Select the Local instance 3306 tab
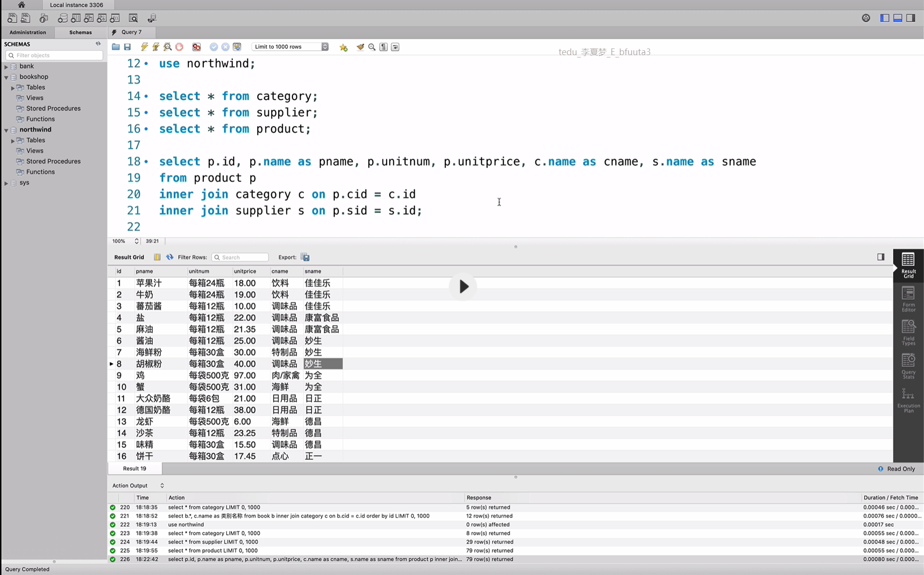Screen dimensions: 924x575 coord(76,5)
